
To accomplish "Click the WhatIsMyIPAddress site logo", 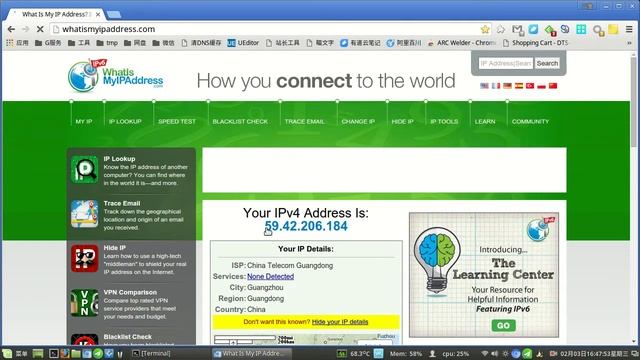I will pyautogui.click(x=116, y=76).
